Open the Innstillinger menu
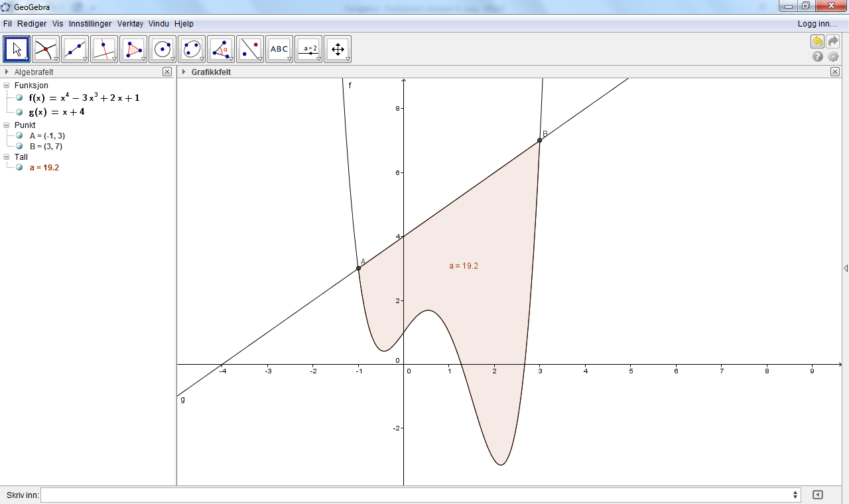Viewport: 849px width, 504px height. (90, 23)
